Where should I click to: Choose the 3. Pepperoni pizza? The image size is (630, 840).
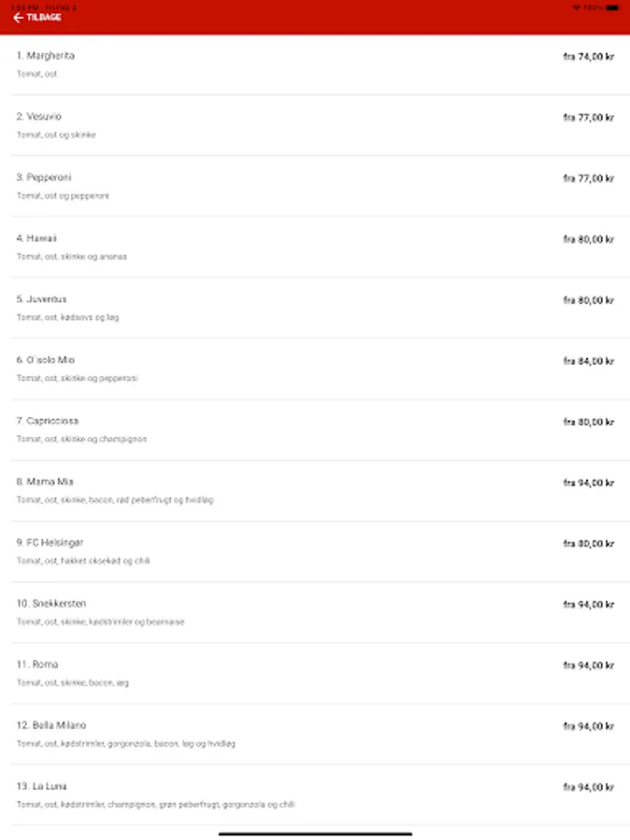[x=315, y=187]
